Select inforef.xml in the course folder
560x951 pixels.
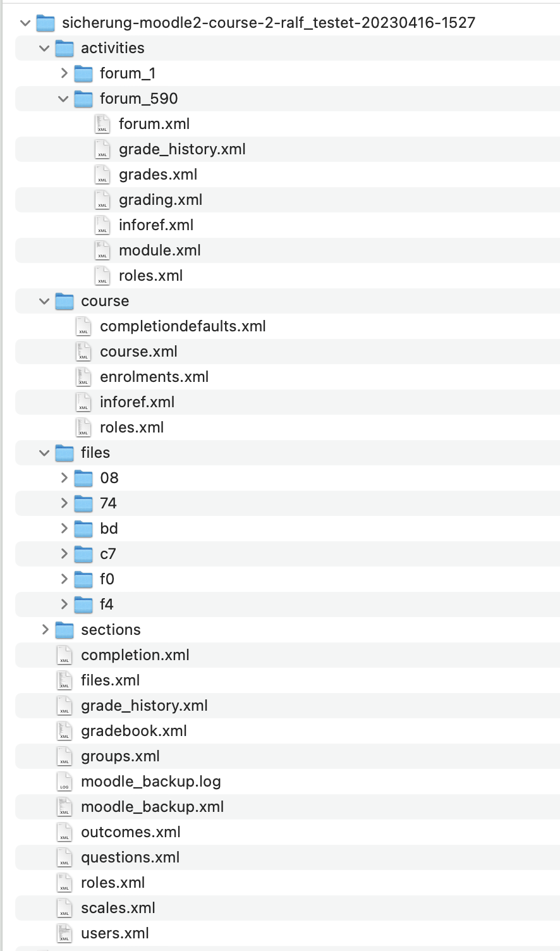[x=137, y=402]
